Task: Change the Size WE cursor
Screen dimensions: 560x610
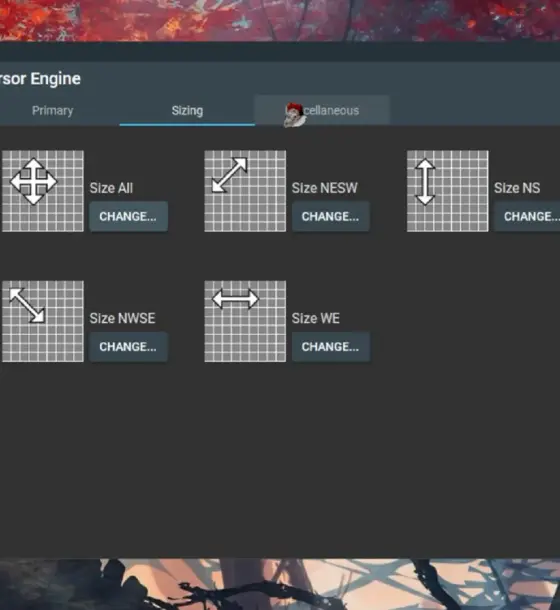Action: (x=331, y=347)
